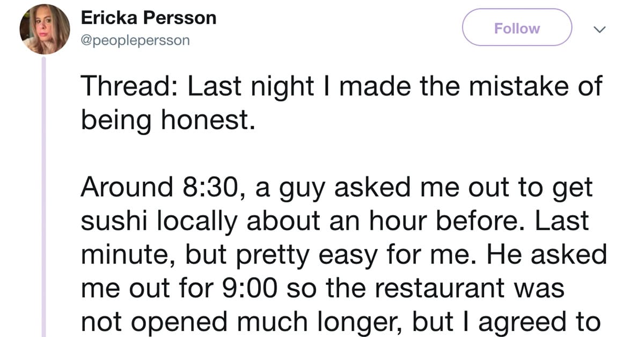This screenshot has width=644, height=337.
Task: Open the Ericka Persson display name link
Action: [149, 18]
